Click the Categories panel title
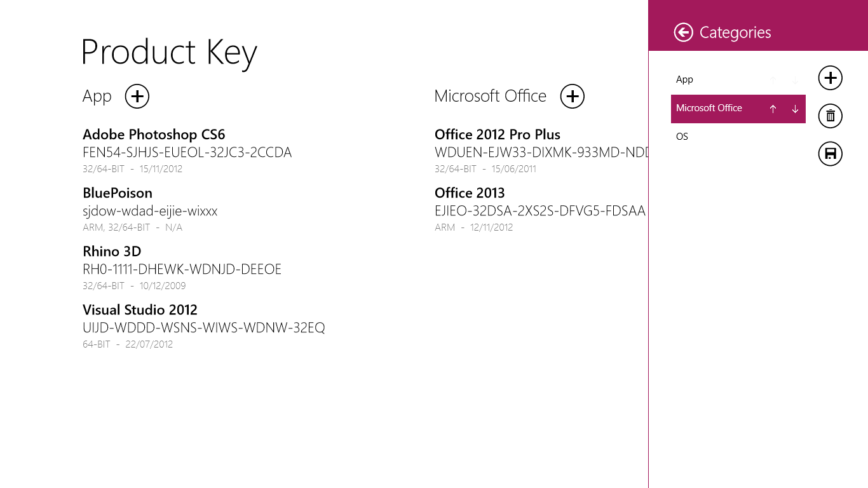The height and width of the screenshot is (488, 868). click(x=735, y=32)
